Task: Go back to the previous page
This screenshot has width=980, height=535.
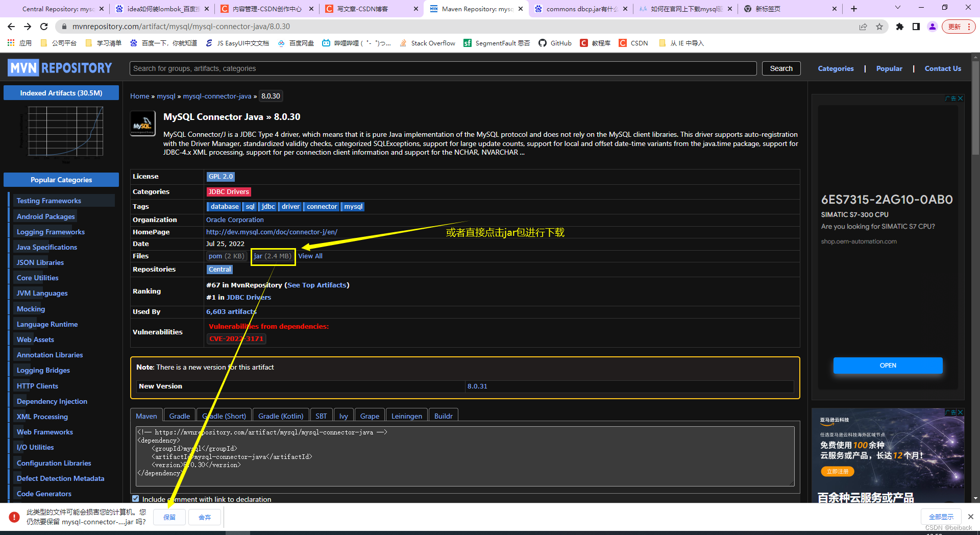Action: pos(11,27)
